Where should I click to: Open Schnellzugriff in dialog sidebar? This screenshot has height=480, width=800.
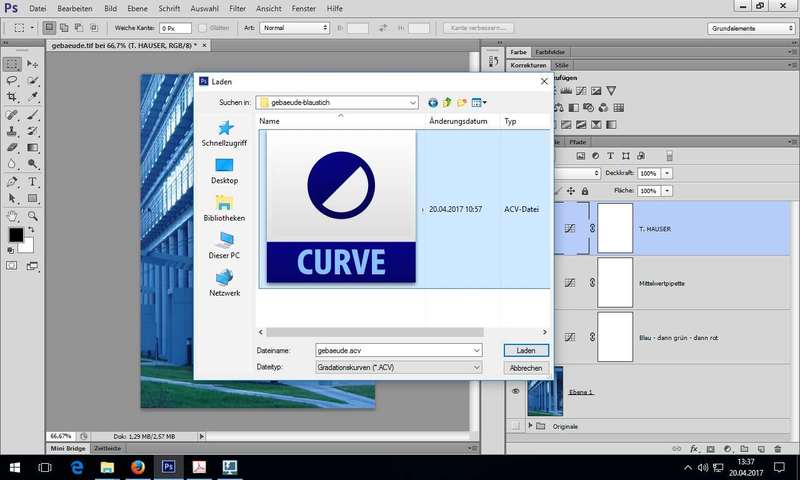tap(224, 134)
